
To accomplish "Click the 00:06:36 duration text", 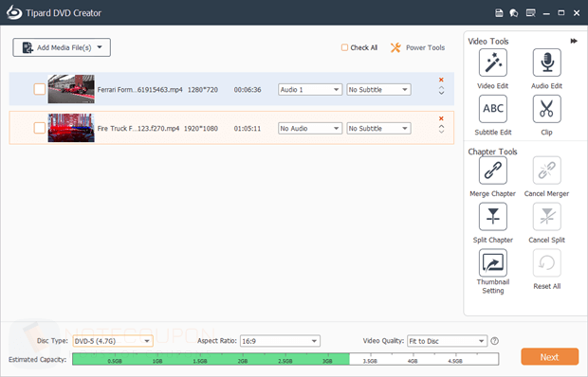I will (x=248, y=90).
